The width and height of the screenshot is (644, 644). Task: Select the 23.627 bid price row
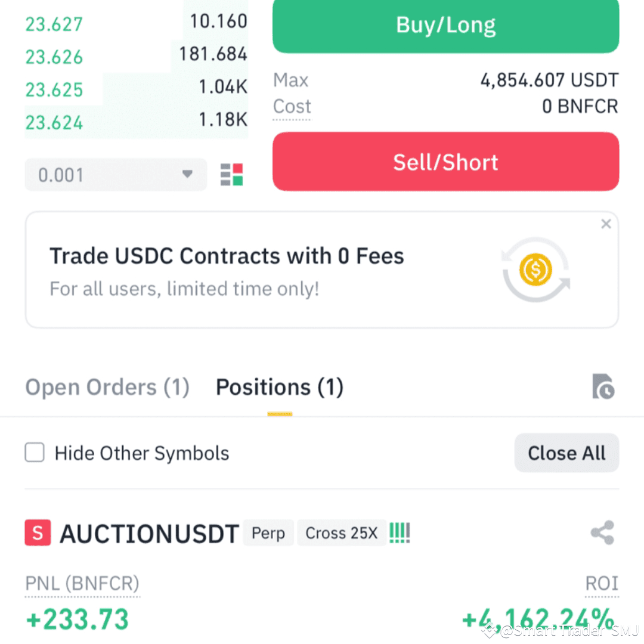pos(137,23)
